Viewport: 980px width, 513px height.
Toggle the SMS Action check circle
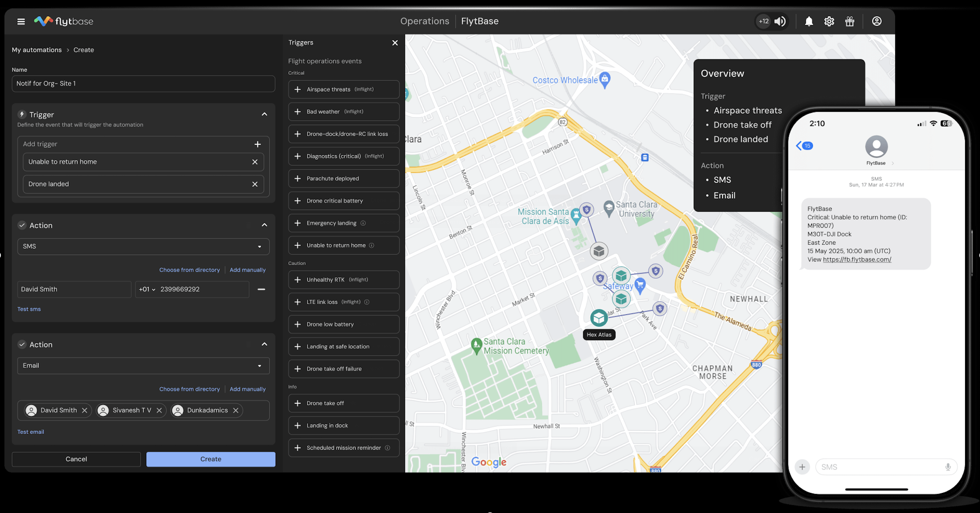pos(22,225)
